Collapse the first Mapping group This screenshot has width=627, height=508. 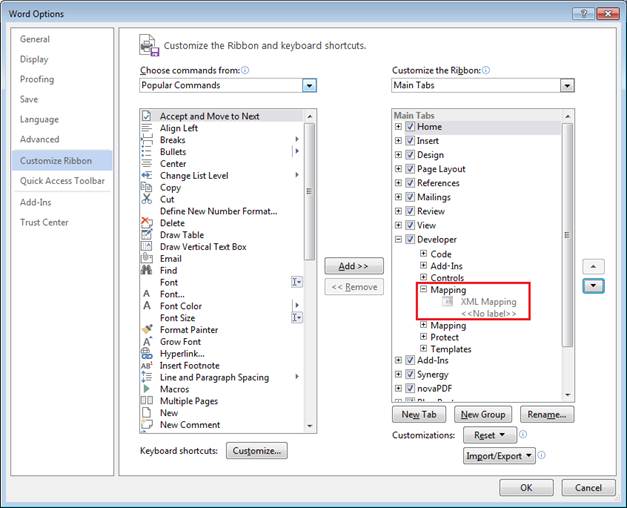point(423,289)
